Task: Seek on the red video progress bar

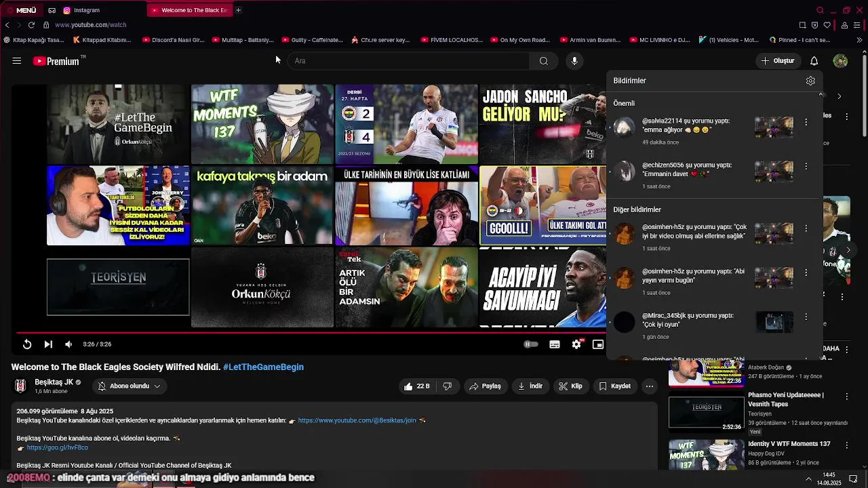Action: (x=310, y=332)
